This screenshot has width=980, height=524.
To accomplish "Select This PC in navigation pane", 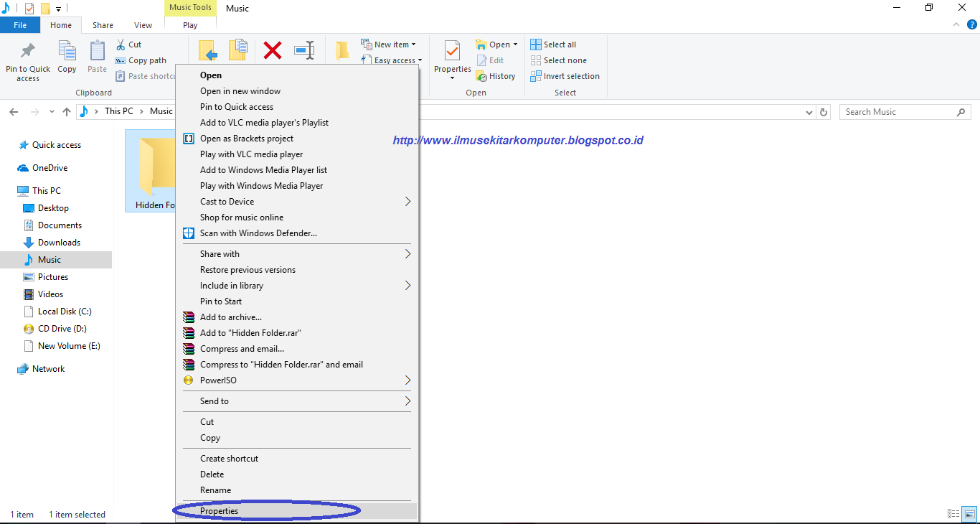I will (x=46, y=191).
